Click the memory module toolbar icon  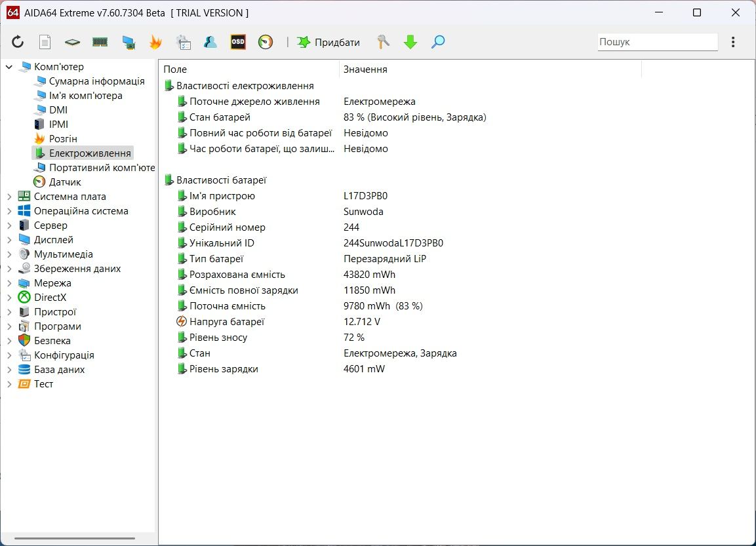point(100,42)
